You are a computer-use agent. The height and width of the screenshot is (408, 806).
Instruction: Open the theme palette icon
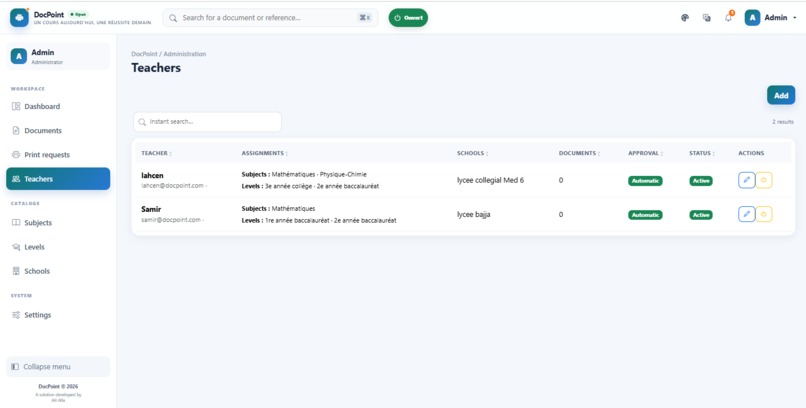(x=685, y=17)
